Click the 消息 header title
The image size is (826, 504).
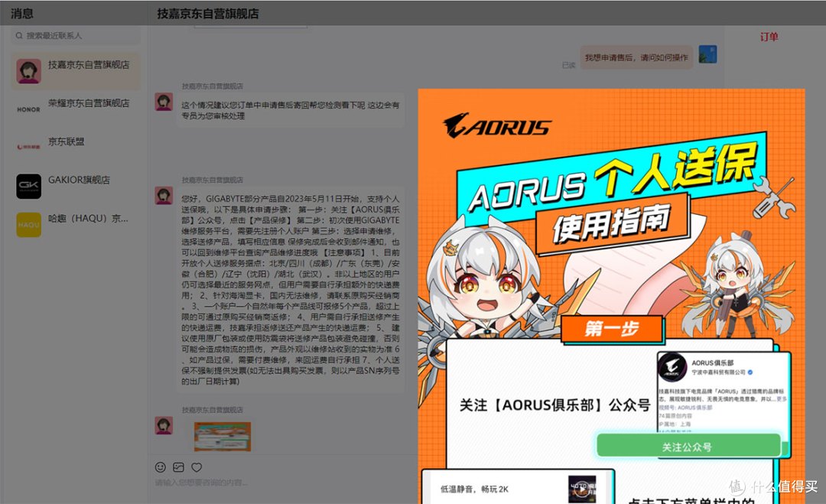point(21,13)
